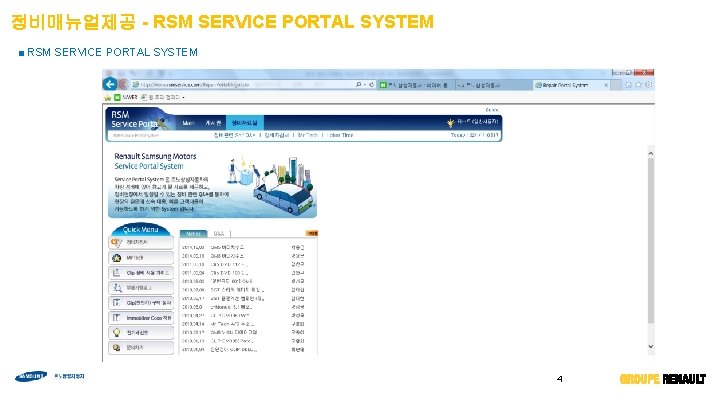Click the refresh icon in address bar

(x=371, y=84)
